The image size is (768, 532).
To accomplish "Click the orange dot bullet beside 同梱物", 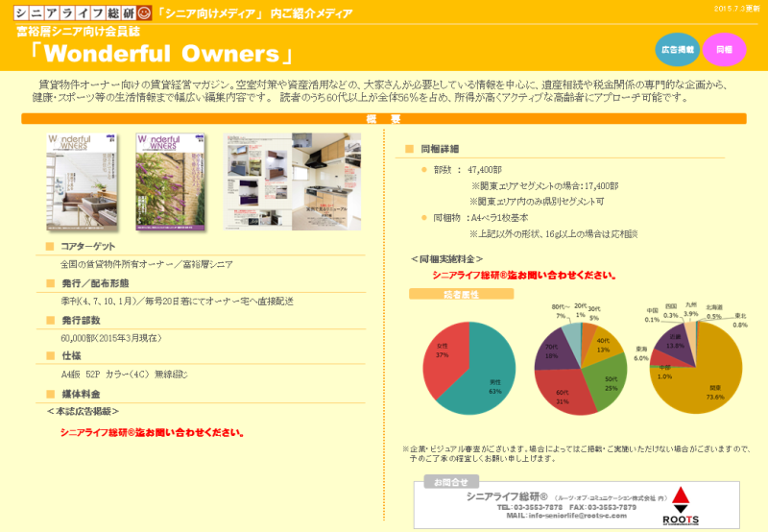I will coord(424,217).
